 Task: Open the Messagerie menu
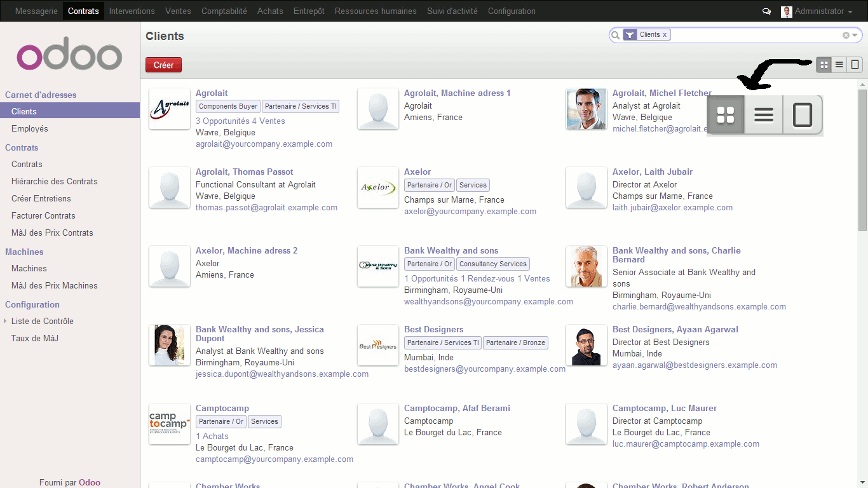(36, 11)
